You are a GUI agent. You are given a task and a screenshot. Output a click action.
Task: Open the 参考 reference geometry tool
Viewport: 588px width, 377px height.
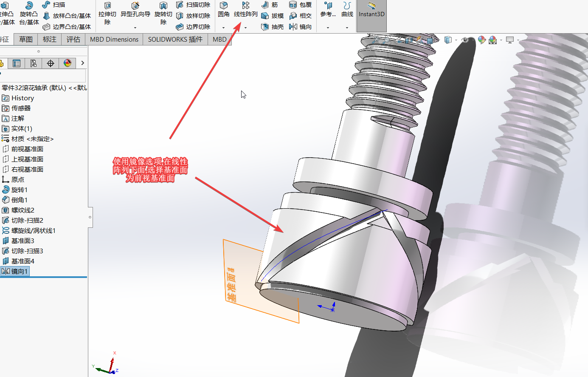pyautogui.click(x=328, y=10)
